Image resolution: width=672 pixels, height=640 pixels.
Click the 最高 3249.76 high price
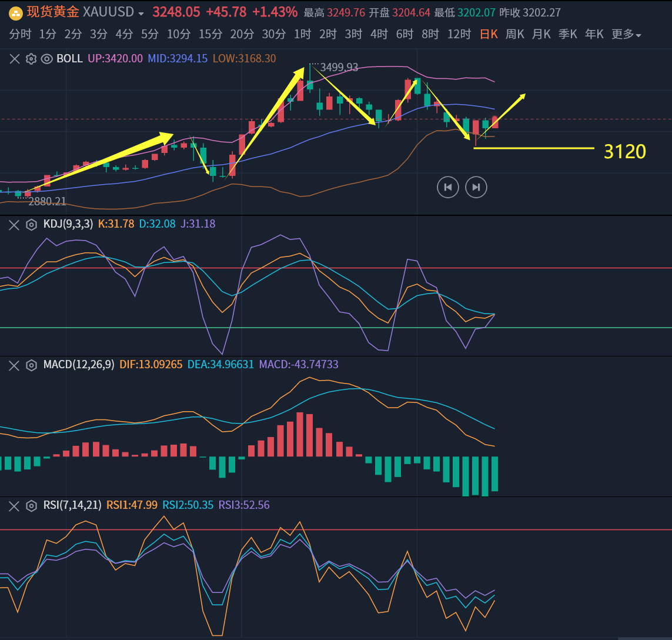(335, 13)
